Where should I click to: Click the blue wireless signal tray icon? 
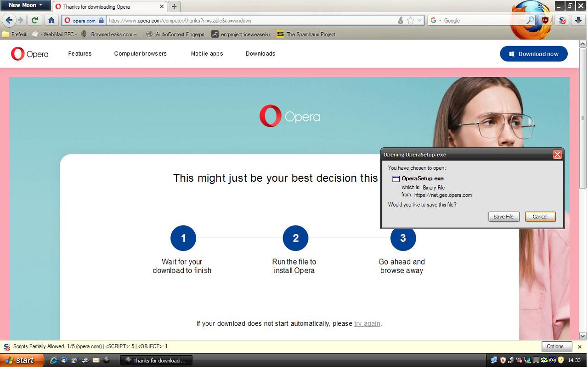click(553, 361)
